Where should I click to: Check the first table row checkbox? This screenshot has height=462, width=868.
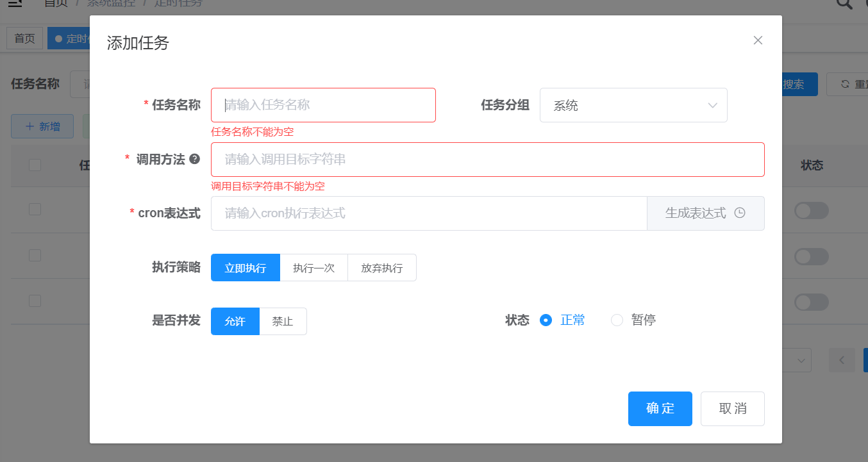point(35,210)
